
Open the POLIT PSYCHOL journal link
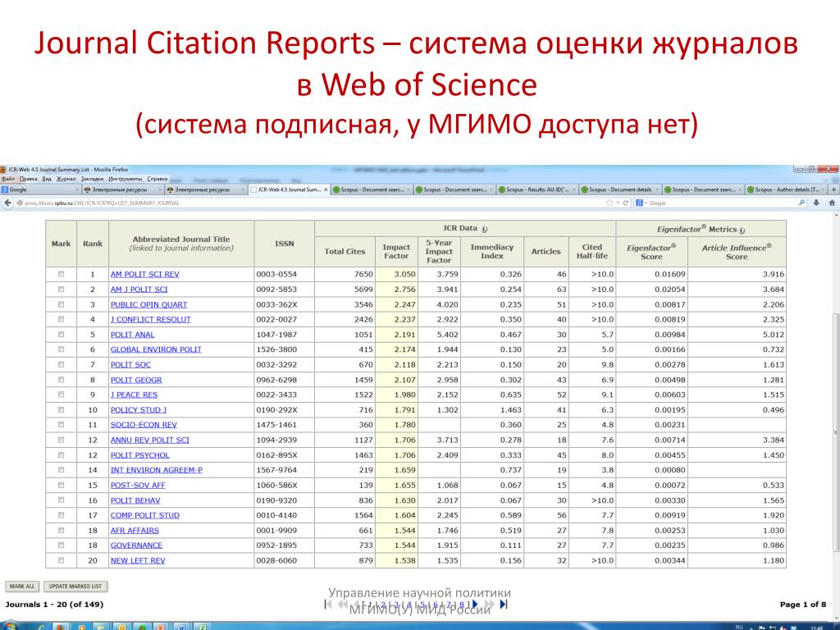[139, 454]
